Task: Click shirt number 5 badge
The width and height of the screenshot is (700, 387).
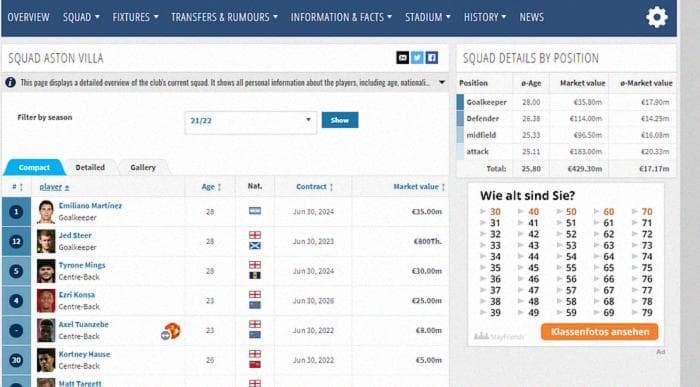Action: [16, 271]
